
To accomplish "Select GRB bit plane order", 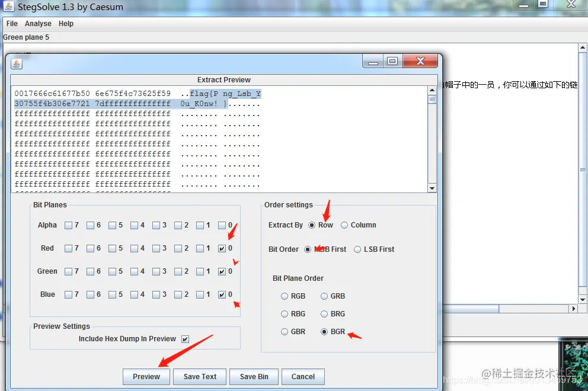I will (324, 296).
